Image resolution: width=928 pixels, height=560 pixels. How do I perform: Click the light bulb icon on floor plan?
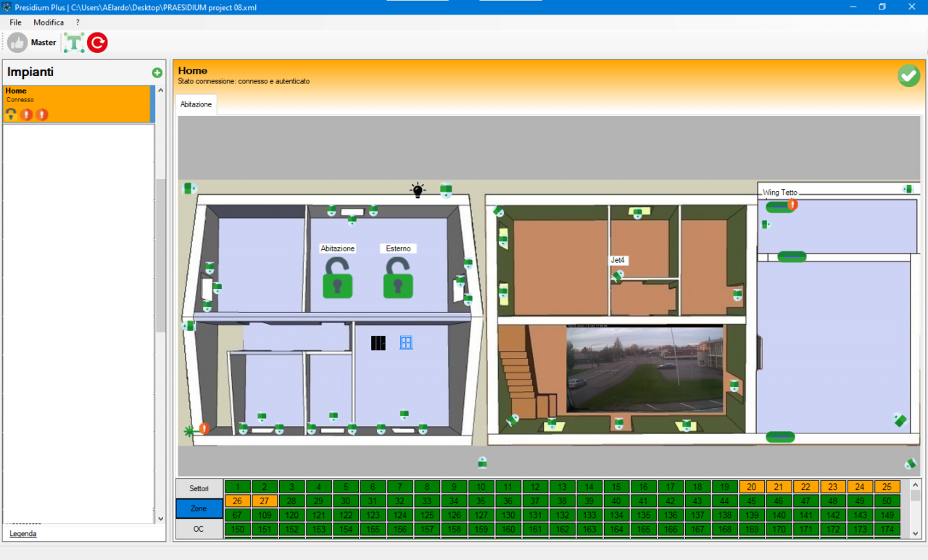pyautogui.click(x=418, y=191)
